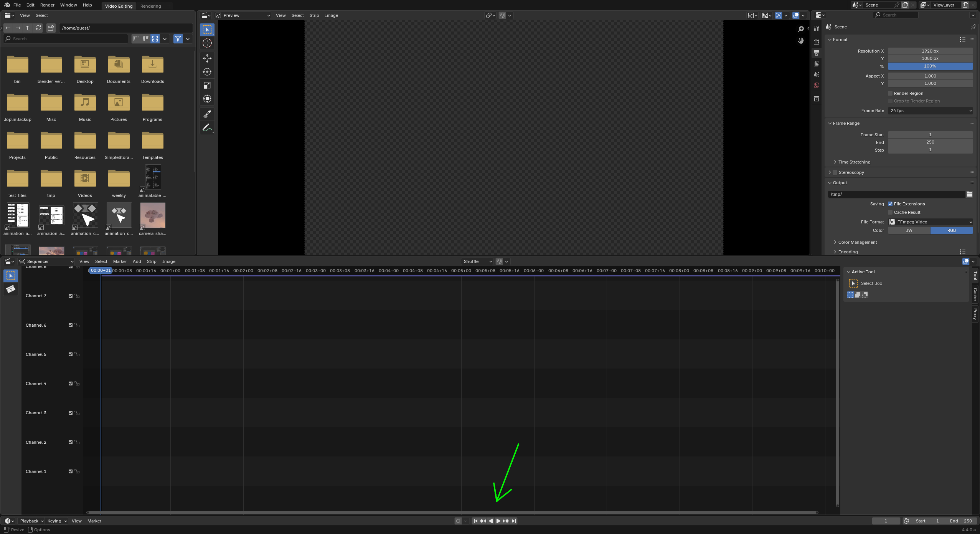Open the Strip menu in sequencer
The width and height of the screenshot is (980, 534).
(x=152, y=261)
